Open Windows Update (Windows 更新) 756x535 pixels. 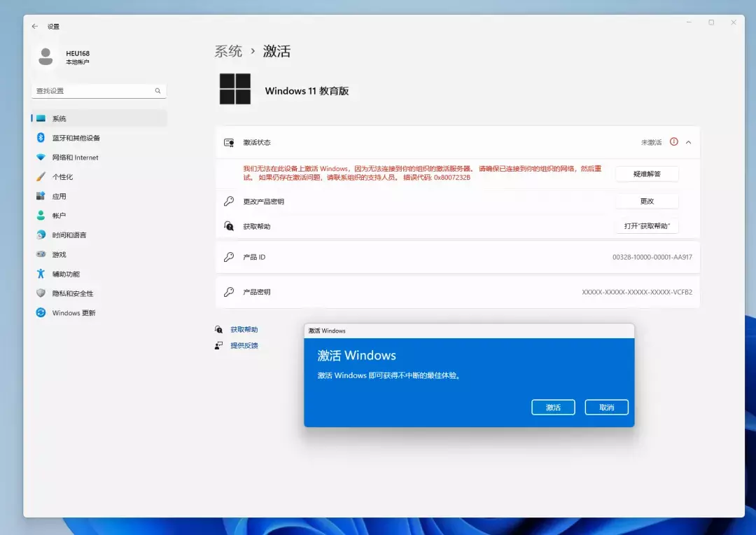point(73,313)
